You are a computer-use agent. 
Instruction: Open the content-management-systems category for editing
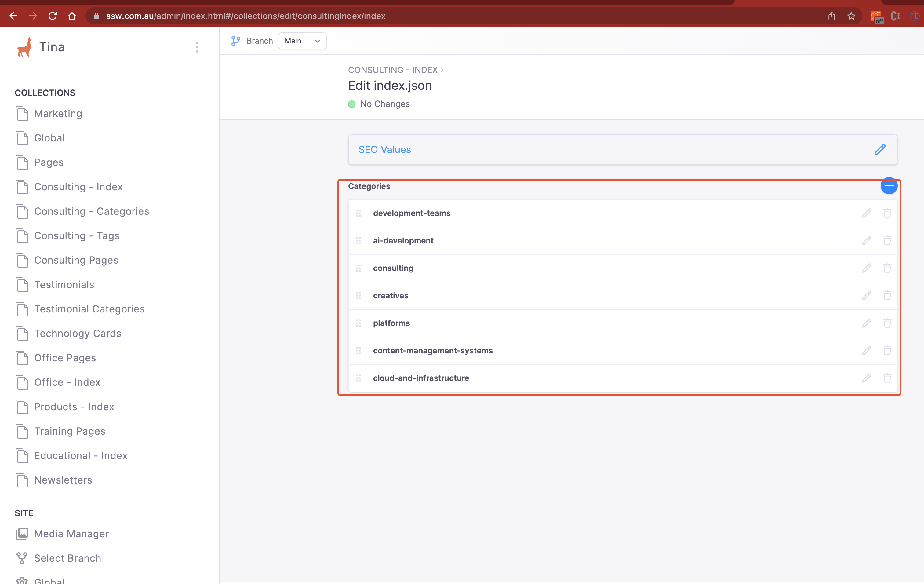pos(867,350)
